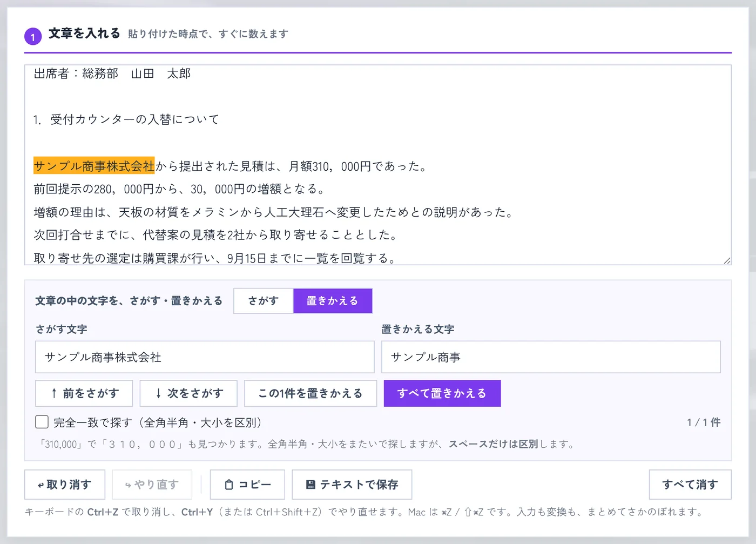
Task: Click the textarea resize handle corner
Action: 727,260
